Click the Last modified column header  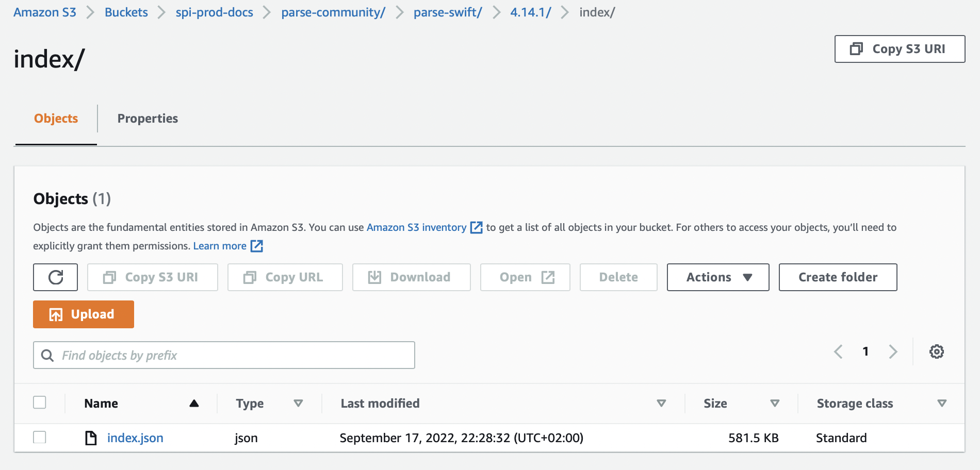(x=380, y=404)
